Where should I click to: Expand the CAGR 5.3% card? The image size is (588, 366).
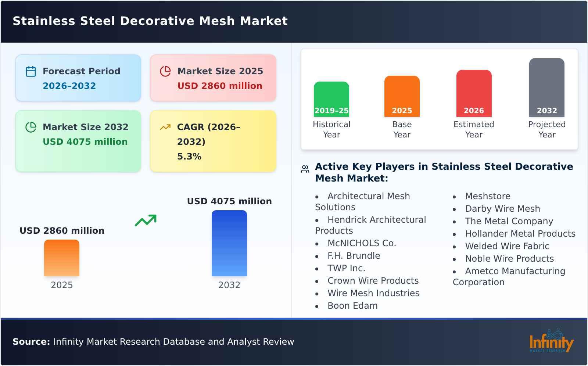213,141
